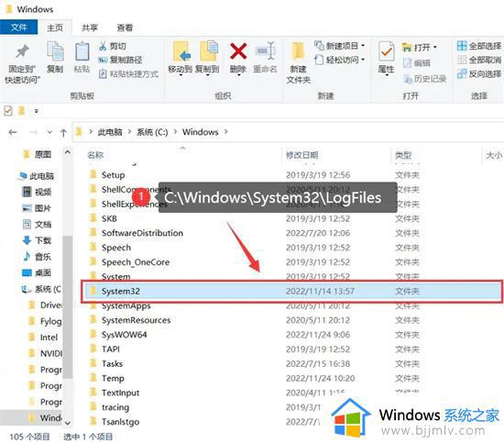Switch to the Home (主页) tab
This screenshot has height=443, width=504.
click(x=55, y=28)
